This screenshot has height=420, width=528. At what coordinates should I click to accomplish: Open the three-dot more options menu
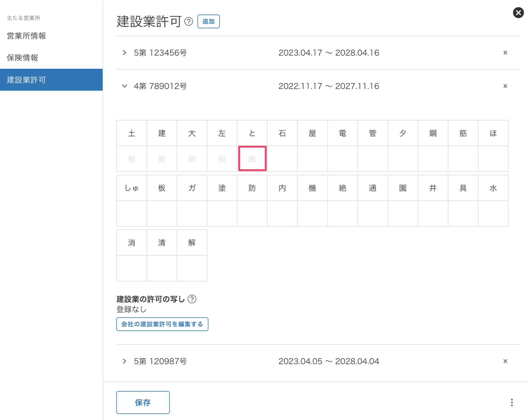[x=512, y=402]
